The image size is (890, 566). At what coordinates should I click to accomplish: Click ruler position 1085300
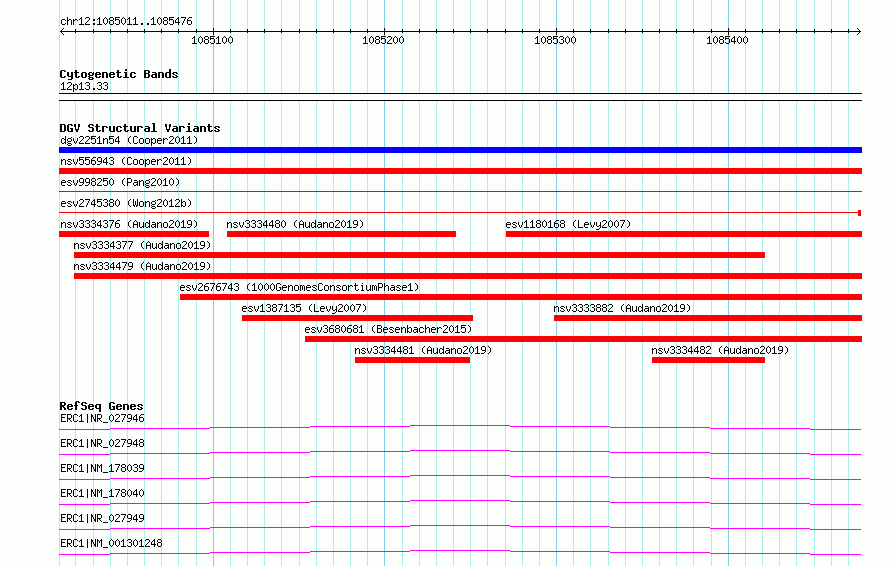coord(555,40)
